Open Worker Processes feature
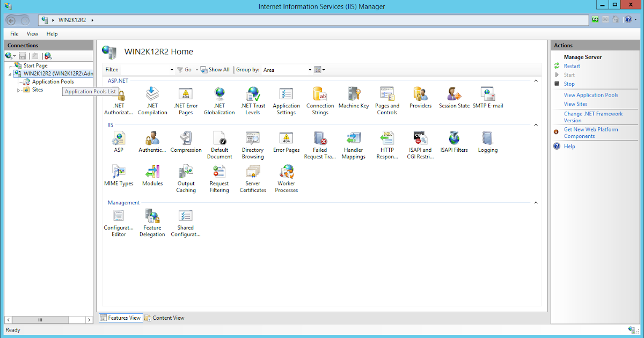The image size is (644, 338). pos(286,179)
